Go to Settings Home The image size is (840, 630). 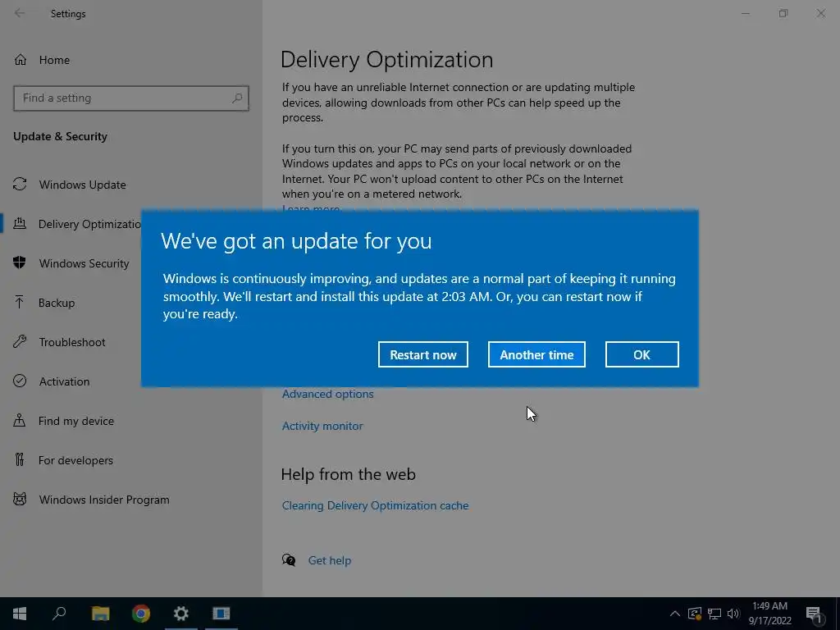[54, 60]
